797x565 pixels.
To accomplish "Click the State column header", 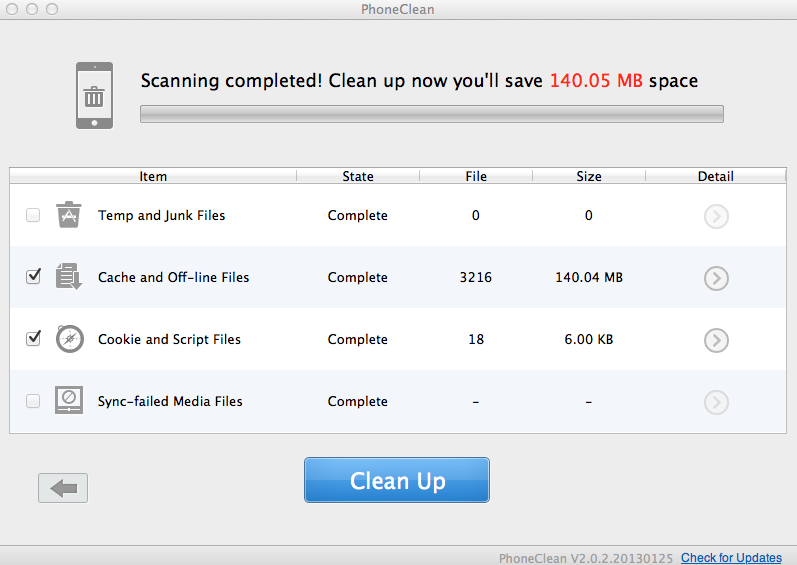I will coord(358,176).
